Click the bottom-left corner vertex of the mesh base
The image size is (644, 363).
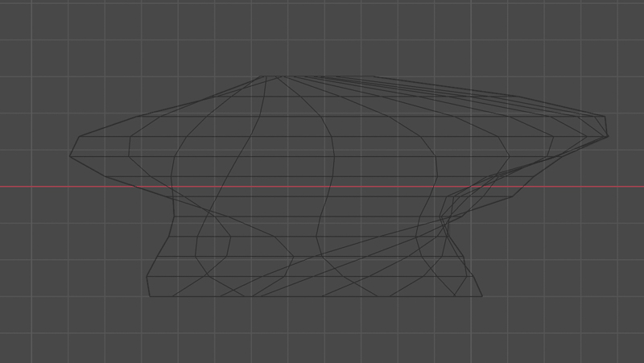pos(151,296)
